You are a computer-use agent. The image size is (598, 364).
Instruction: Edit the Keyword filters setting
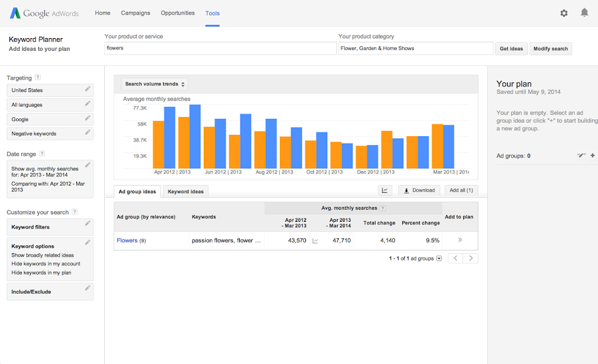88,225
